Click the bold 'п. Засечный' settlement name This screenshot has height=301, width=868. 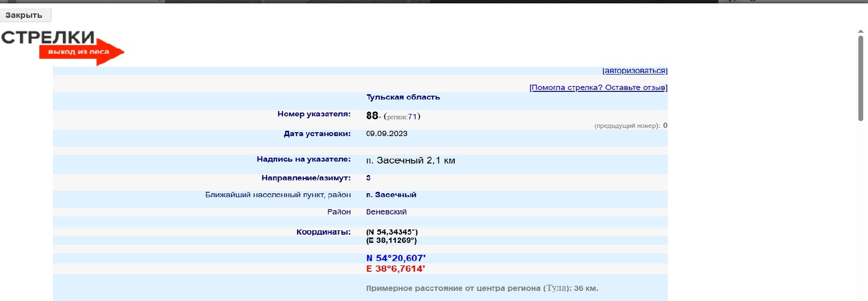point(391,195)
